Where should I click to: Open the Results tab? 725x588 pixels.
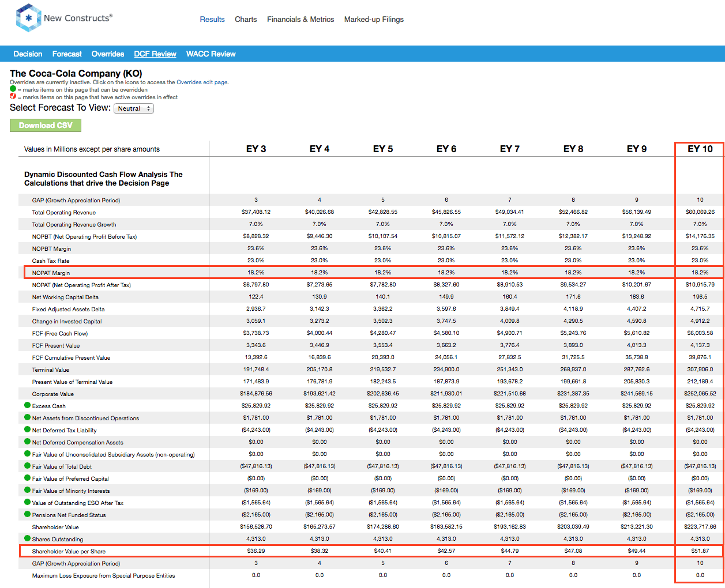click(x=212, y=19)
